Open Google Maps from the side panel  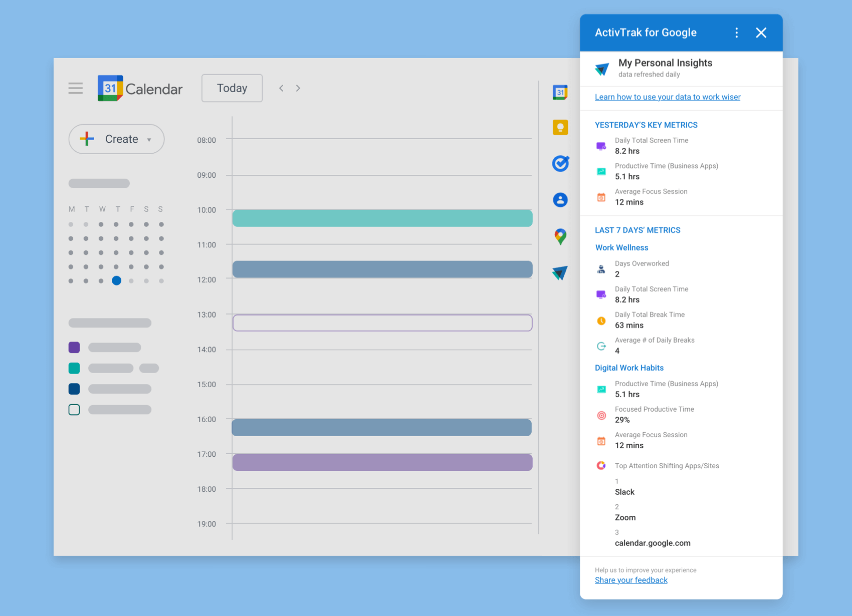click(x=560, y=236)
